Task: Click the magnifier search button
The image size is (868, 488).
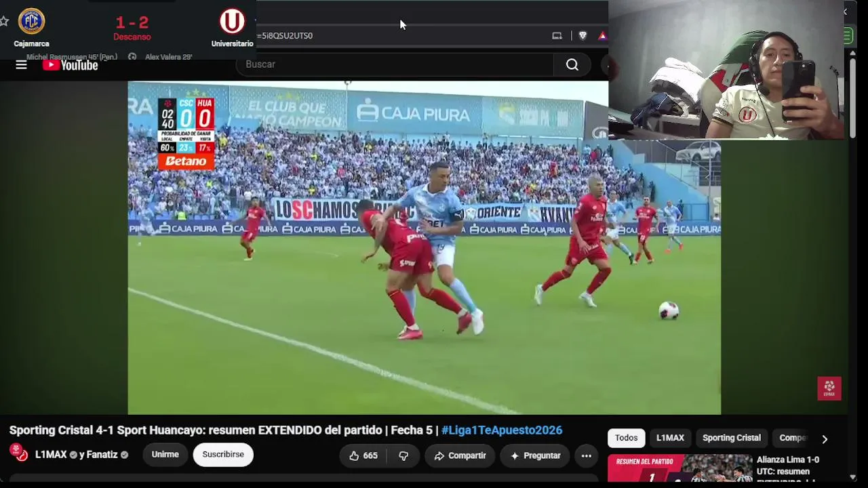Action: (x=572, y=64)
